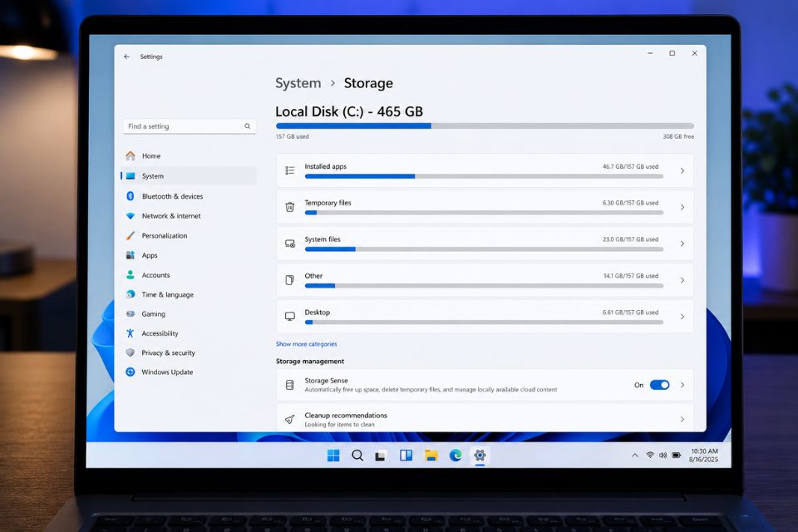Click the Installed apps list icon
Screen dimensions: 798x532
pos(289,170)
